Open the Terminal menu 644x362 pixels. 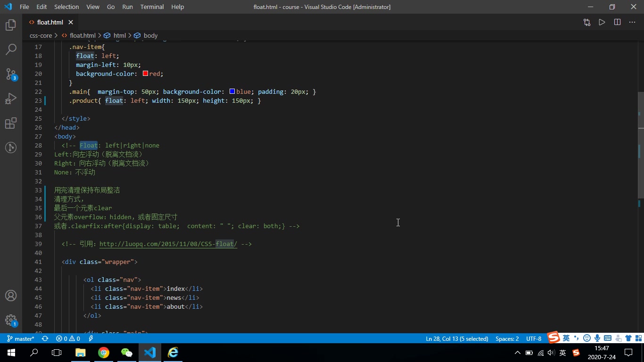pos(152,7)
